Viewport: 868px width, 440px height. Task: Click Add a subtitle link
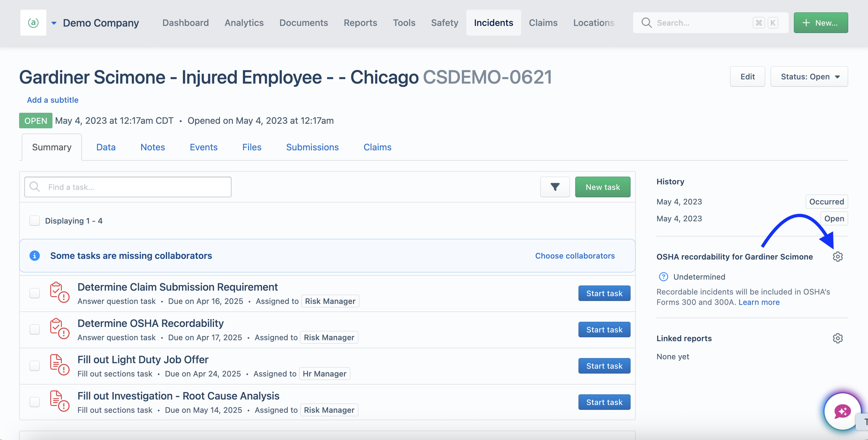[52, 100]
